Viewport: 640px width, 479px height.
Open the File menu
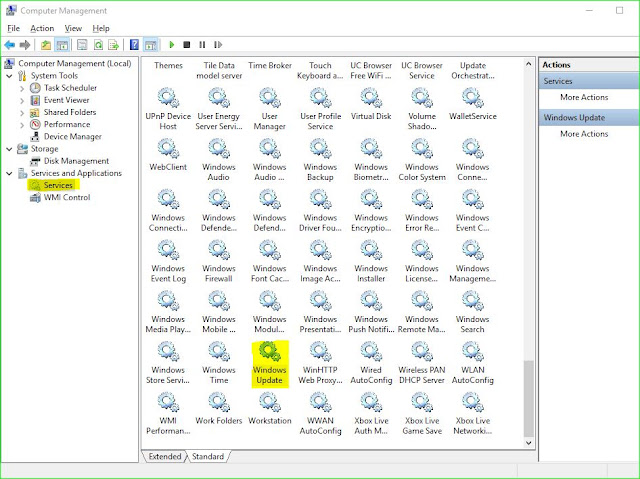click(13, 29)
